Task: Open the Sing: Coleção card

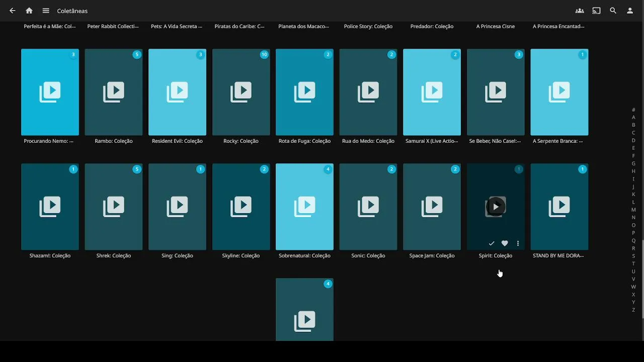Action: (177, 207)
